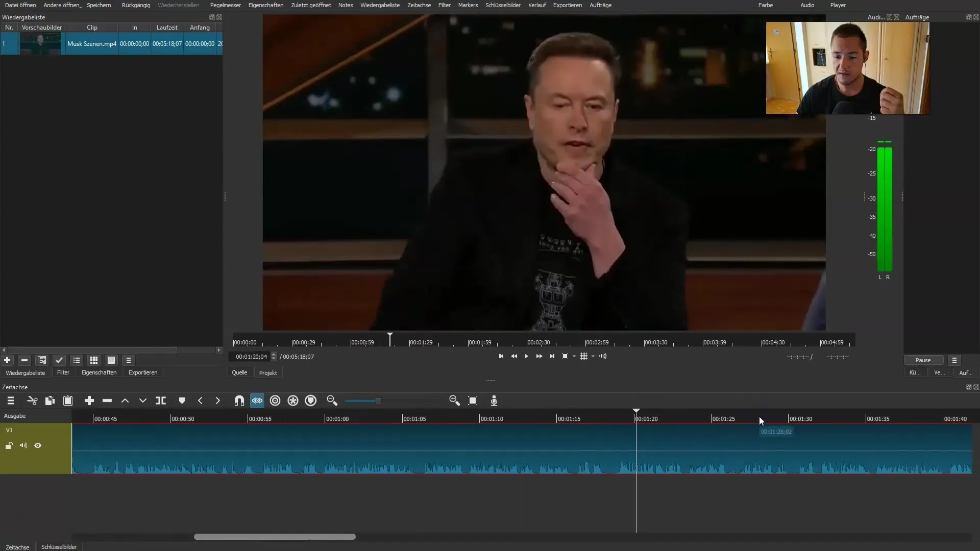Click the Pause button in the jobs panel
The height and width of the screenshot is (551, 980).
[923, 360]
